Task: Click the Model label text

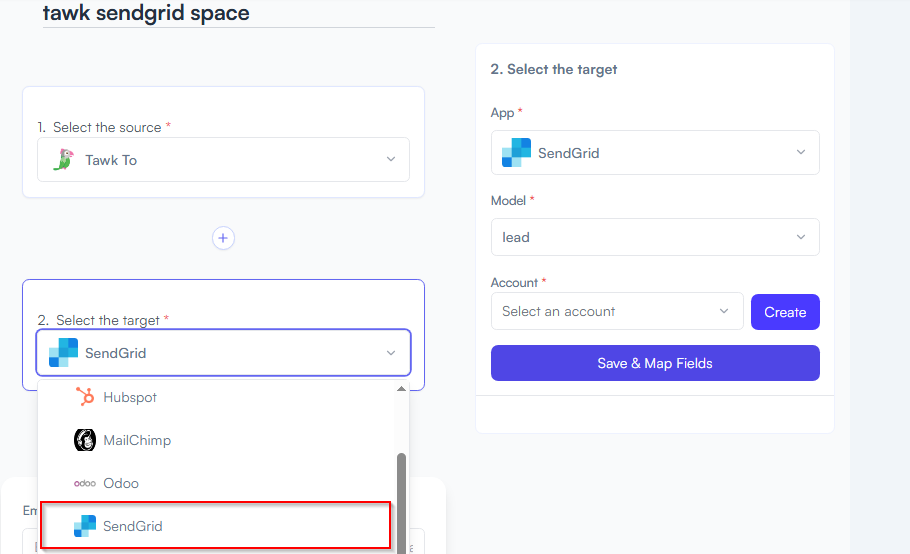Action: (x=508, y=201)
